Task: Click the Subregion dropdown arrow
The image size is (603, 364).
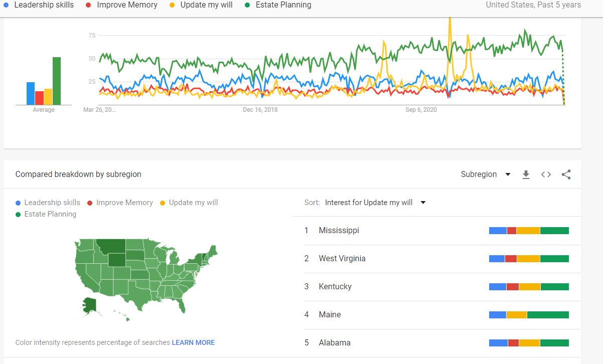Action: [x=508, y=174]
